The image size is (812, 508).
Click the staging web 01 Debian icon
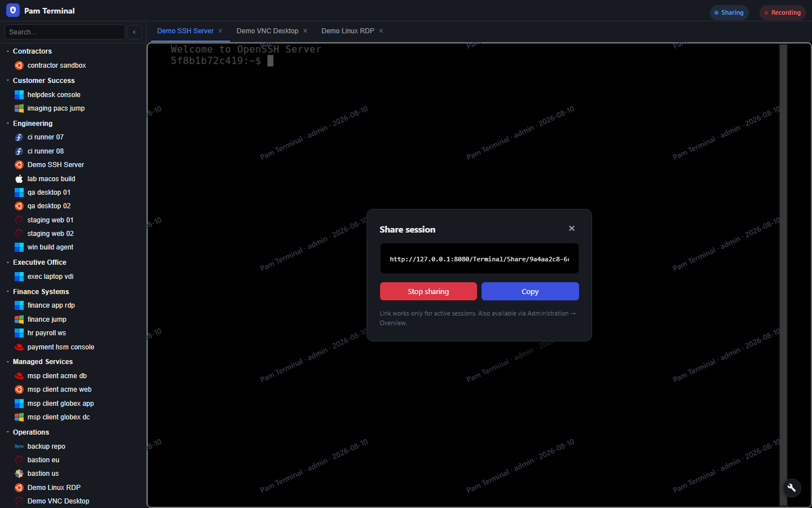click(x=19, y=220)
